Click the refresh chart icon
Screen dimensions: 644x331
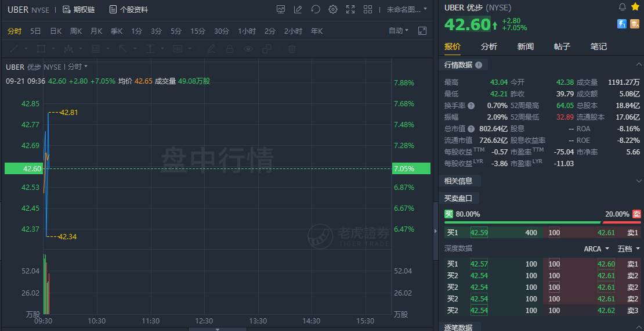[316, 9]
